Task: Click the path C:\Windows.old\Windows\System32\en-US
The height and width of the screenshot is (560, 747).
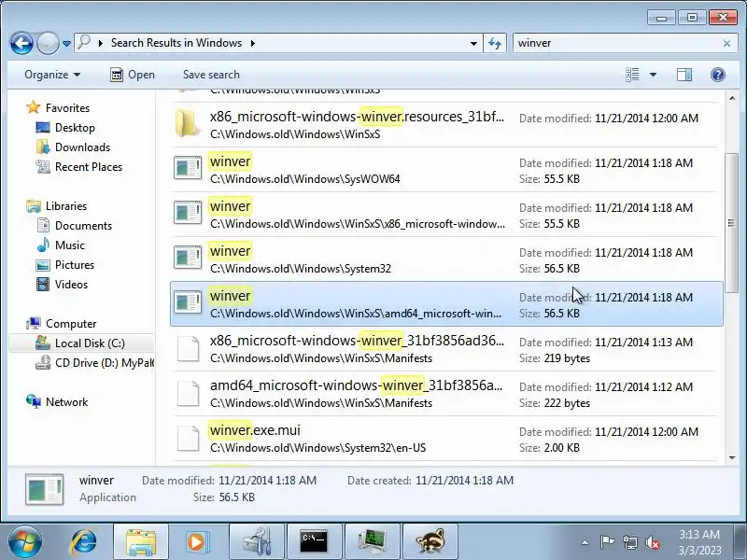Action: click(x=317, y=448)
